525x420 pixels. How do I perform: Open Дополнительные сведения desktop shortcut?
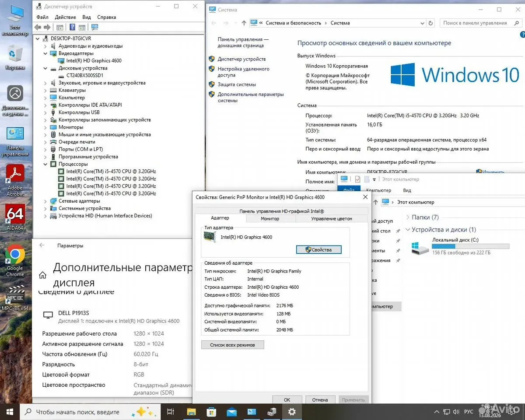15,101
